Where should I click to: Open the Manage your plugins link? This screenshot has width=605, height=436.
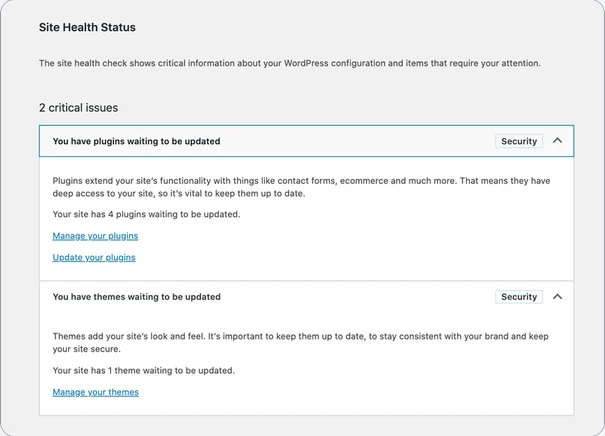coord(95,236)
